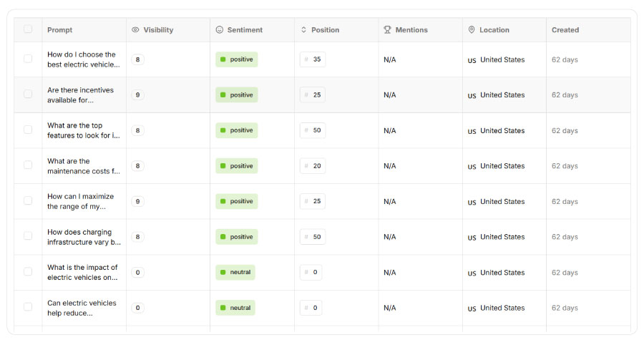Click green dot in the first neutral badge
The image size is (644, 340).
click(223, 272)
